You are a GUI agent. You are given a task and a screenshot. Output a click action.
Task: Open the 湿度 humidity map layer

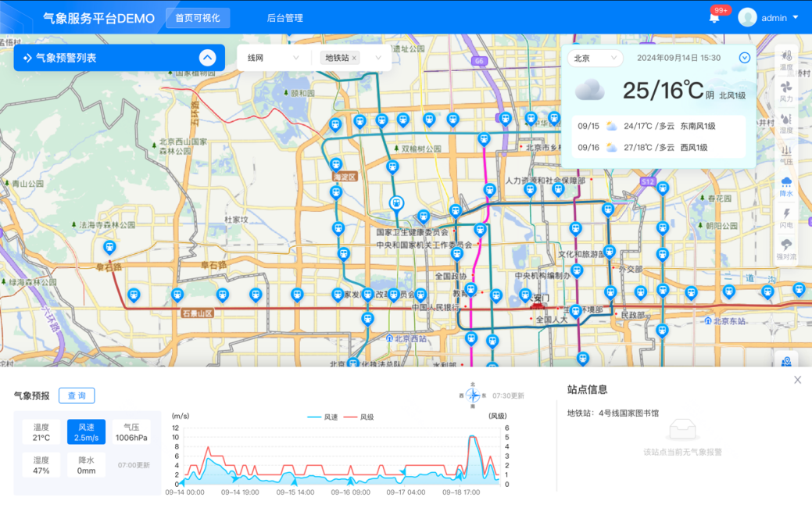point(786,123)
